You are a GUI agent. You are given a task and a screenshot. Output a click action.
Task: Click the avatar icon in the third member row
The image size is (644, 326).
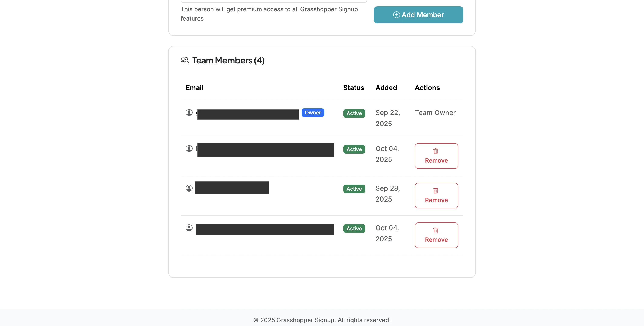click(x=189, y=188)
